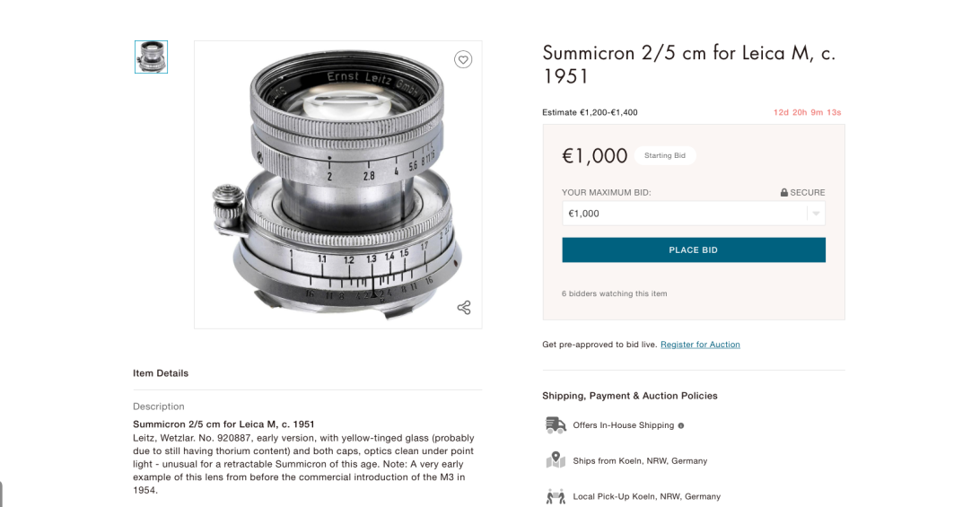The image size is (980, 507).
Task: Click the Local Pick-Up Koeln icon
Action: [556, 496]
